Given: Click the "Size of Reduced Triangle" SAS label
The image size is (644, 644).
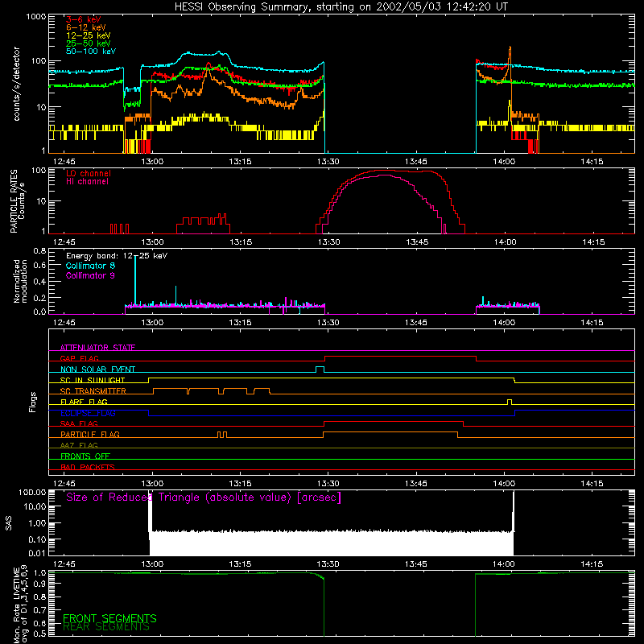Looking at the screenshot, I should pyautogui.click(x=204, y=497).
